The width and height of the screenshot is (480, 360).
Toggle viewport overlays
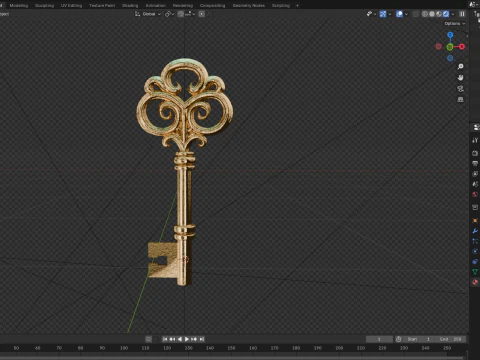(399, 14)
